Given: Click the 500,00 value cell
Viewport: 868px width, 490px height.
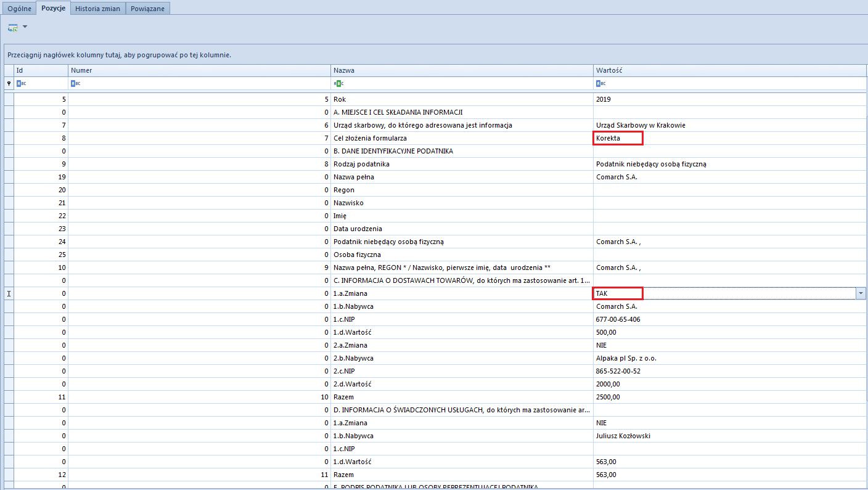Looking at the screenshot, I should [730, 332].
